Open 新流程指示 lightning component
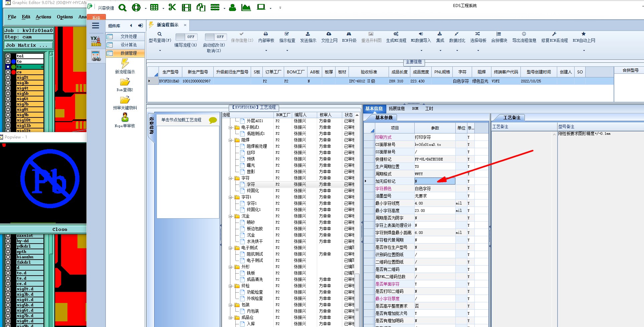 pos(125,66)
